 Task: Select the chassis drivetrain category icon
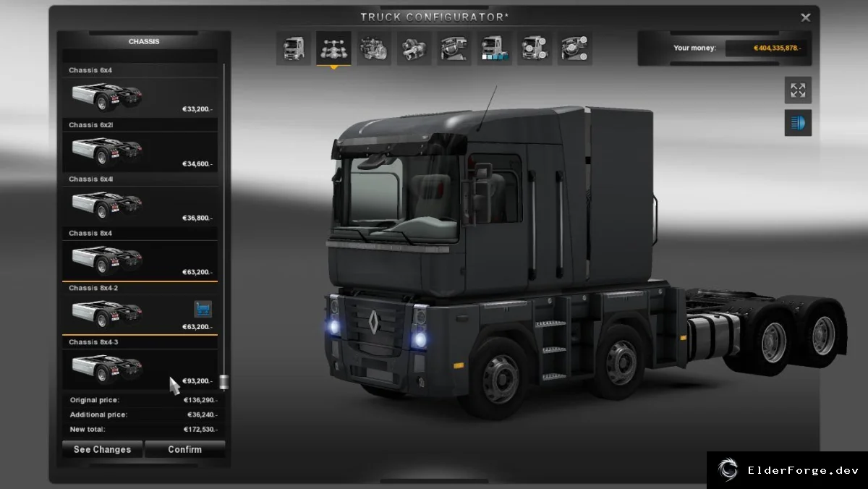click(333, 48)
